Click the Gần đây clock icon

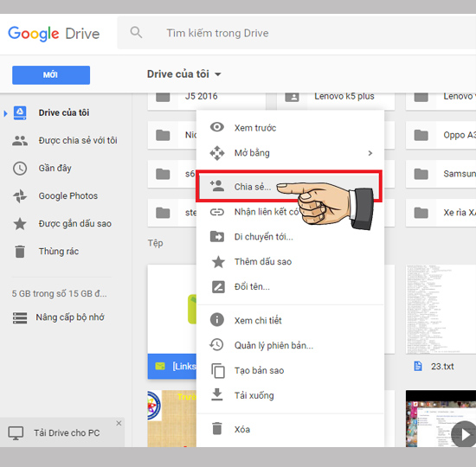tap(20, 169)
